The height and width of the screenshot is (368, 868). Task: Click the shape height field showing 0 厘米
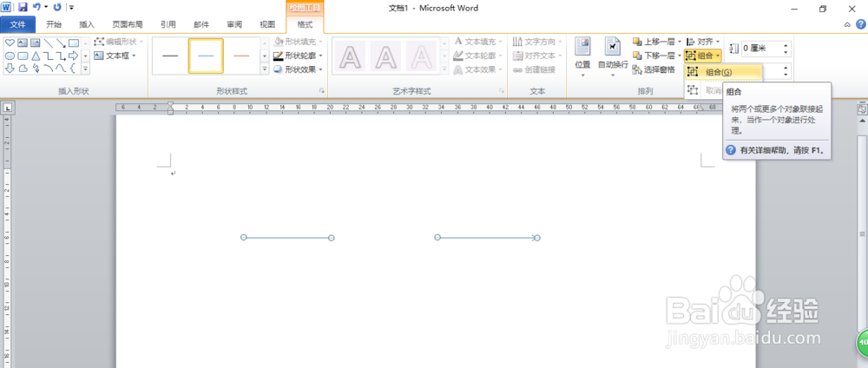760,49
